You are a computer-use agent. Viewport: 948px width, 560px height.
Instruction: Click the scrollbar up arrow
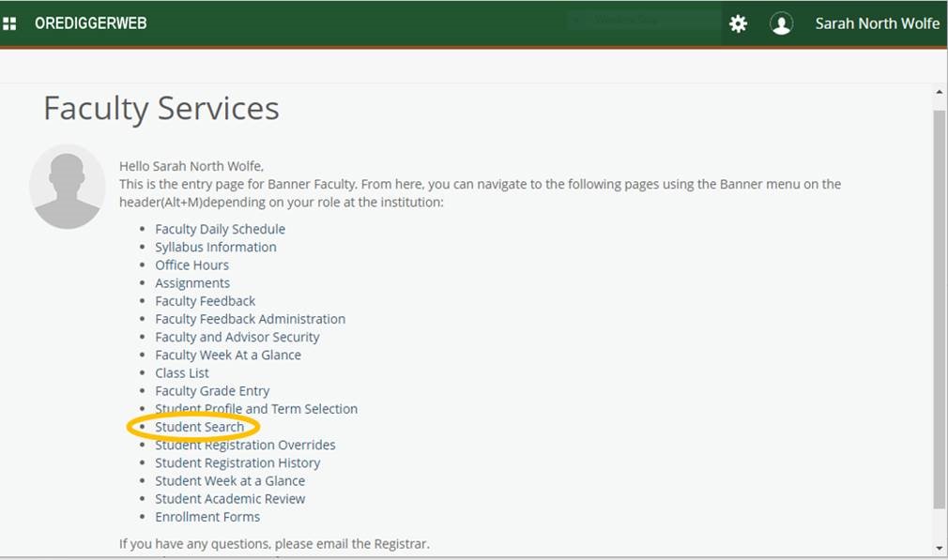click(940, 92)
